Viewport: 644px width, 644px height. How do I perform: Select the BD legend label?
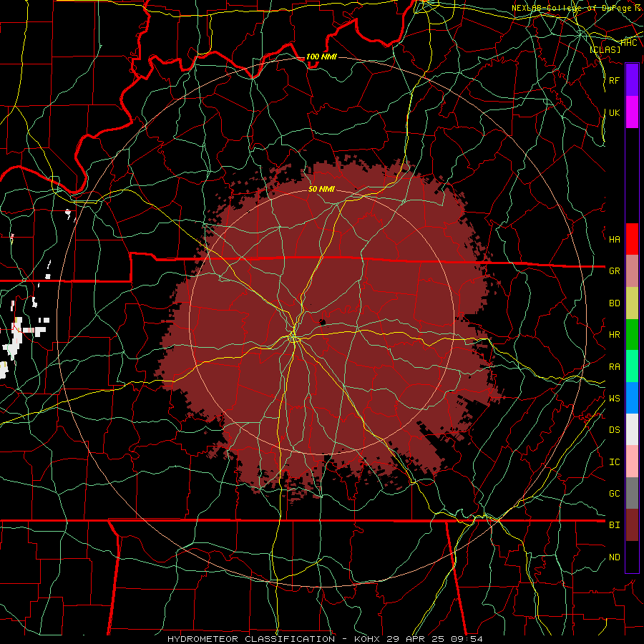click(614, 303)
